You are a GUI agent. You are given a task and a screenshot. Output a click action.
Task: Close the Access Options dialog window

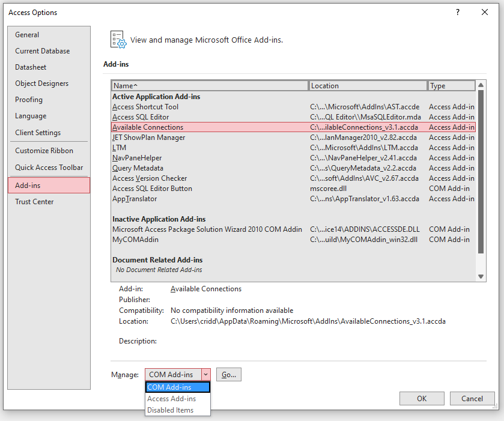485,12
